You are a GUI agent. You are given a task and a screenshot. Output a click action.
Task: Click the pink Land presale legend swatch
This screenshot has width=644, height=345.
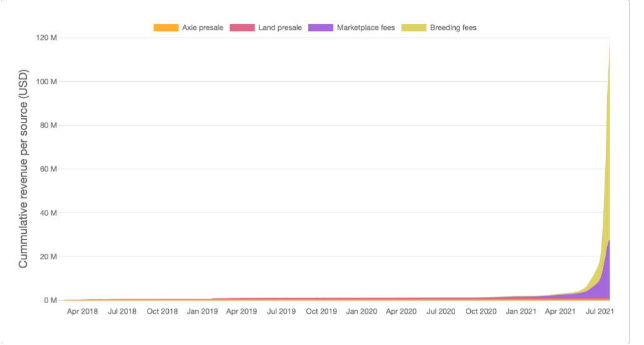coord(243,27)
